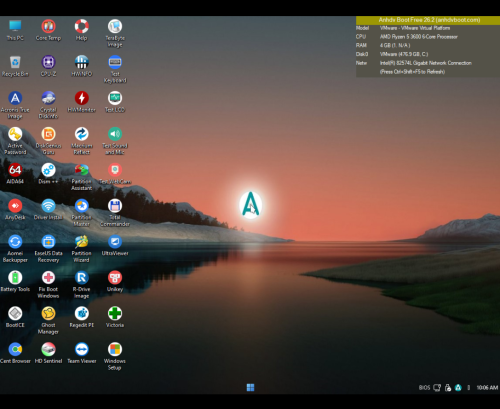Click the TeamViewer desktop icon

point(82,353)
